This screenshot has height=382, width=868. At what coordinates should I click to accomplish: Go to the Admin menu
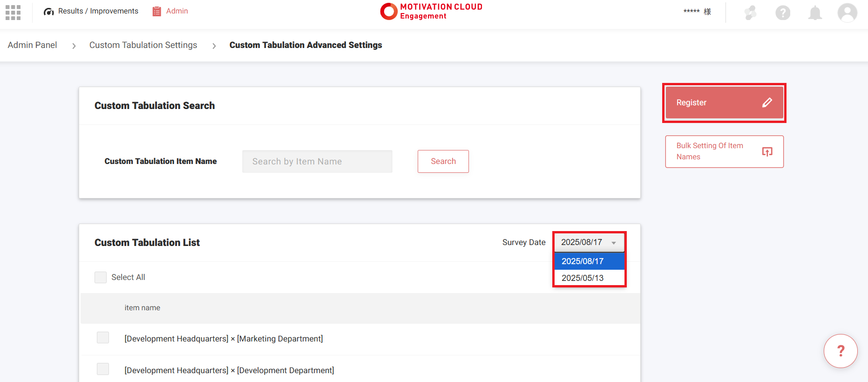pos(177,11)
